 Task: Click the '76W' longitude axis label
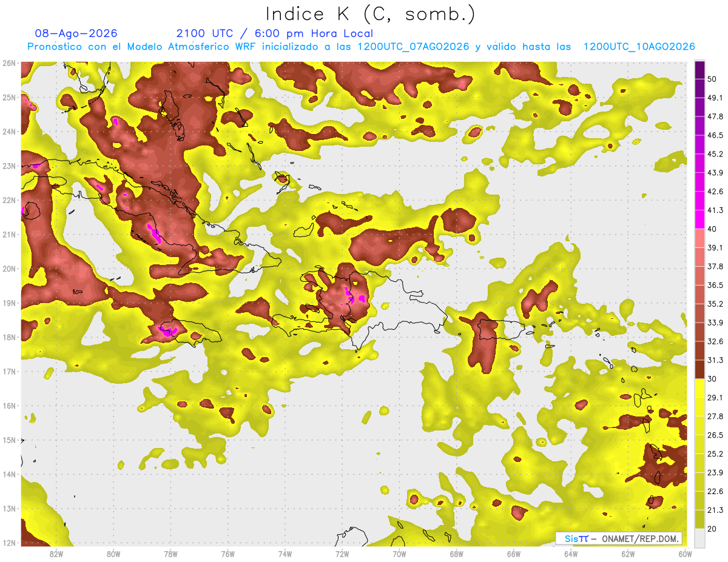(227, 554)
